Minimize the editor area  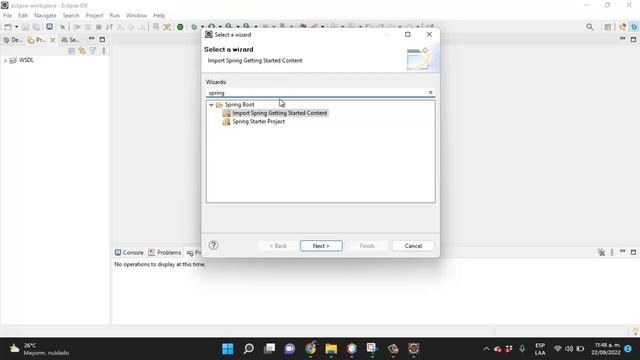pos(622,39)
